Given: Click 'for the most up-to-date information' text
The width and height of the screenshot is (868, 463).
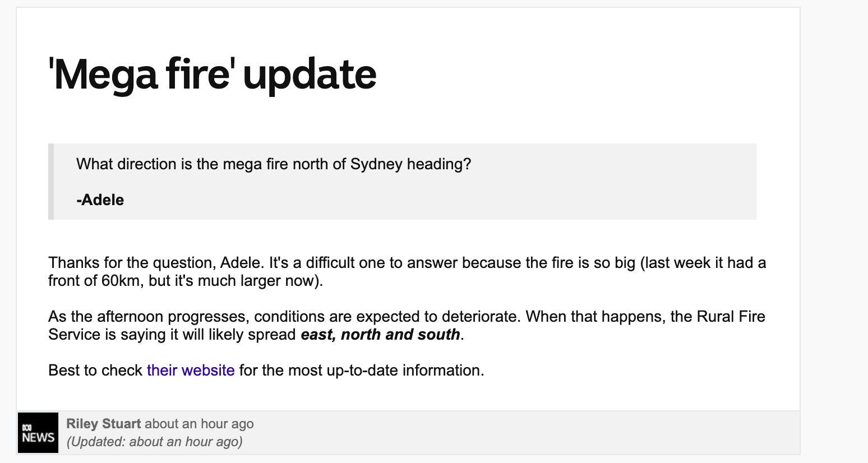Looking at the screenshot, I should (x=361, y=371).
